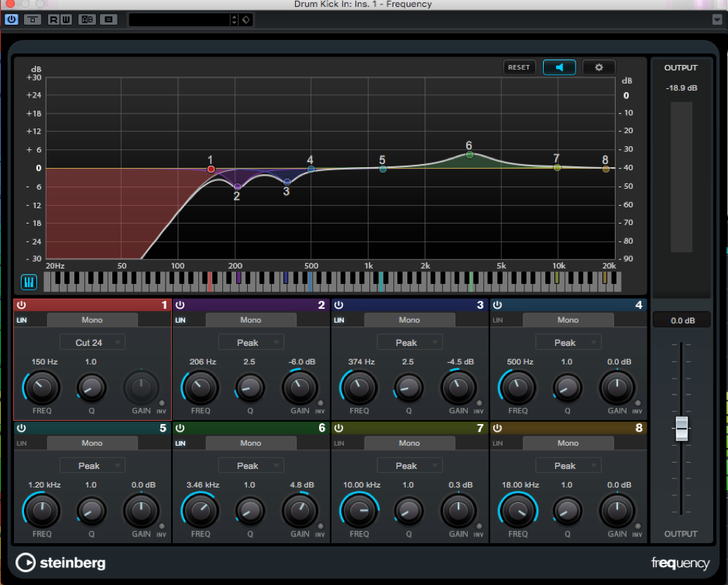Open band 1 Cut 24 filter type dropdown

tap(92, 343)
